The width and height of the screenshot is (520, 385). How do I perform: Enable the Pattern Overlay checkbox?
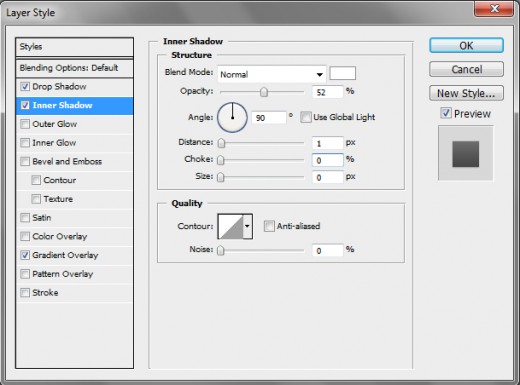pos(25,274)
